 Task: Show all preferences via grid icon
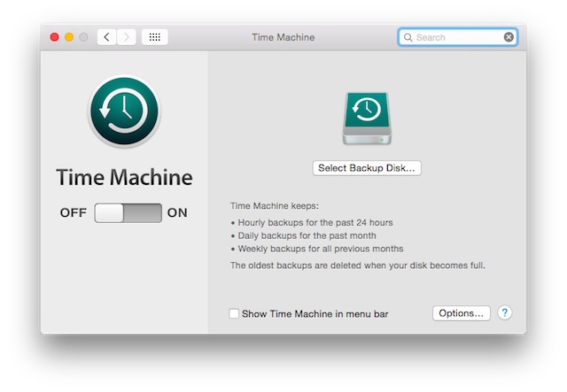coord(154,37)
